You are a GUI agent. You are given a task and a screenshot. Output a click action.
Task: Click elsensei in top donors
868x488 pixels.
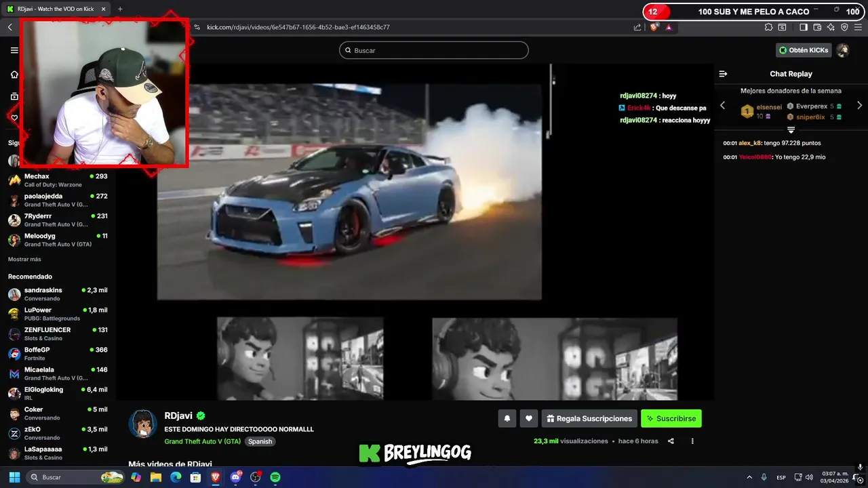[x=769, y=107]
